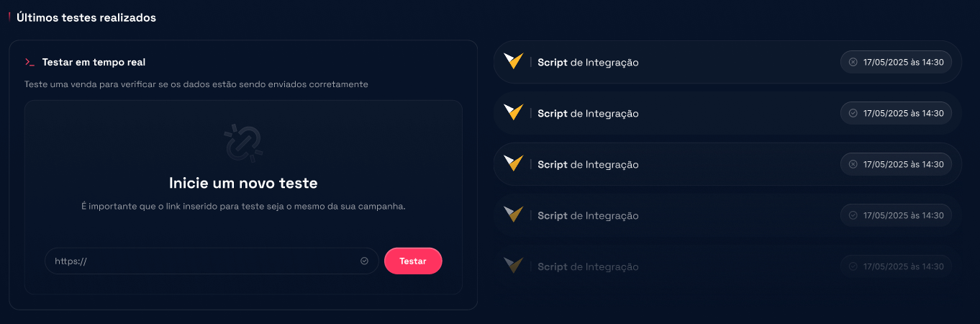The image size is (980, 324).
Task: Click the check circle icon inside the https:// field
Action: tap(364, 261)
